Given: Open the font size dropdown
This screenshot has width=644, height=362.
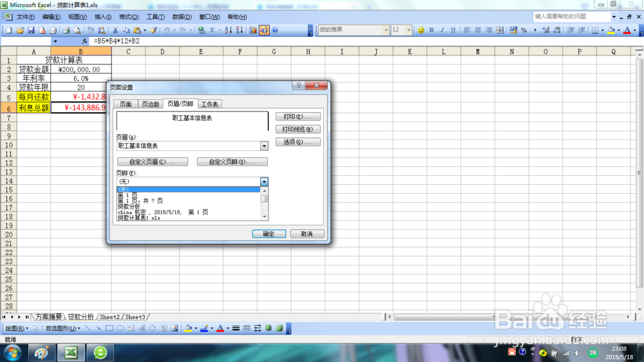Looking at the screenshot, I should [x=409, y=30].
